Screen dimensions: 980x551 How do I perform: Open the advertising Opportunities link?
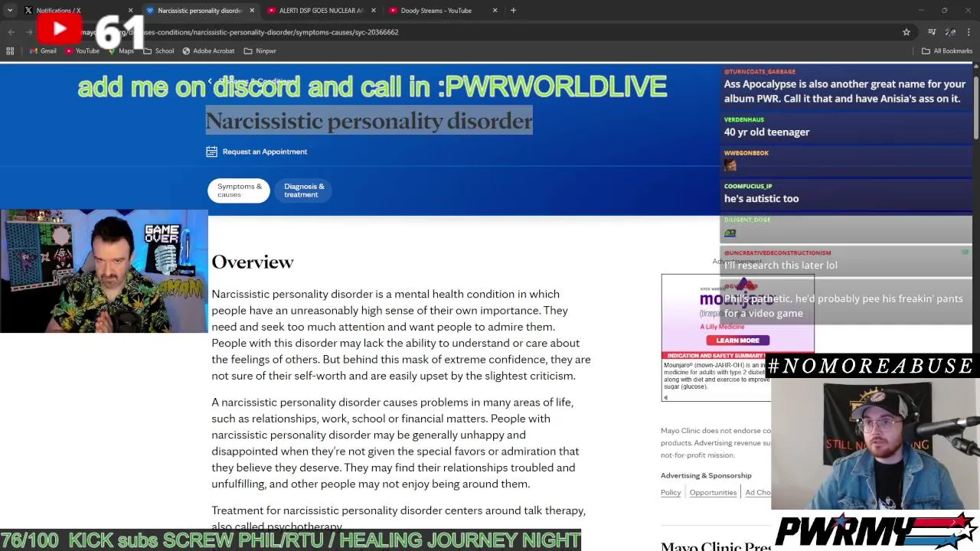click(x=713, y=493)
